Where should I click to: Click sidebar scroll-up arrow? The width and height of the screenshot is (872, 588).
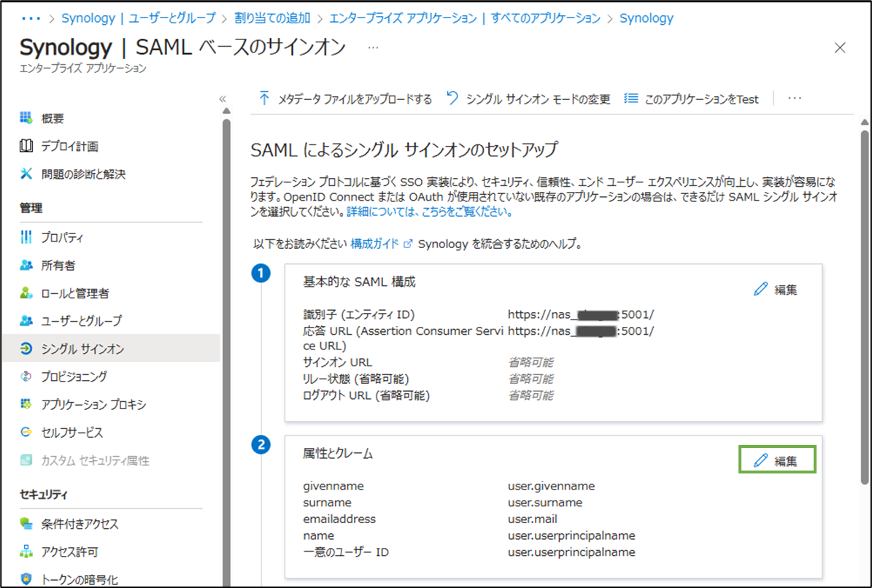pos(226,111)
